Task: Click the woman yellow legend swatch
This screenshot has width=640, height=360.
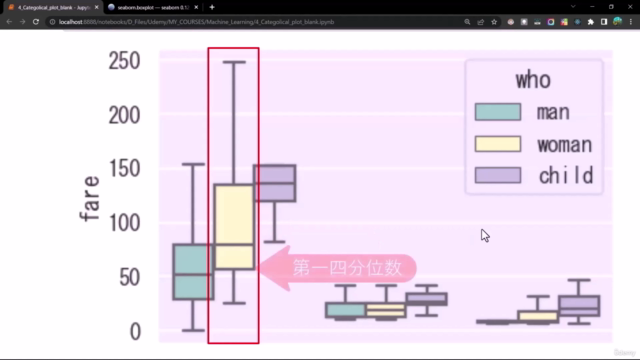Action: [x=498, y=144]
